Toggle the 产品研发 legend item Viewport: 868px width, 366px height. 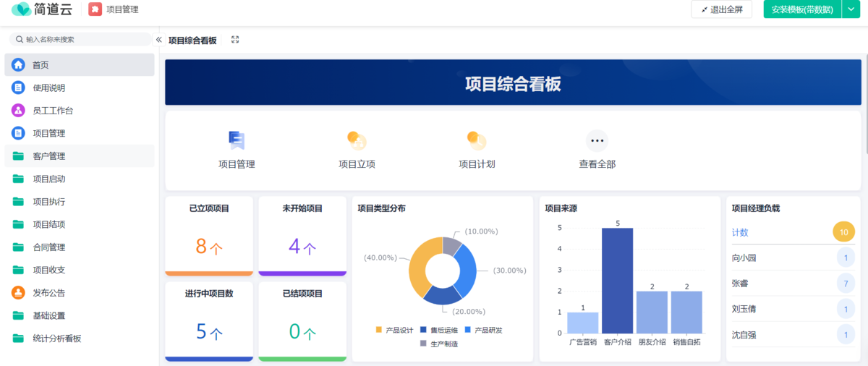[x=483, y=330]
